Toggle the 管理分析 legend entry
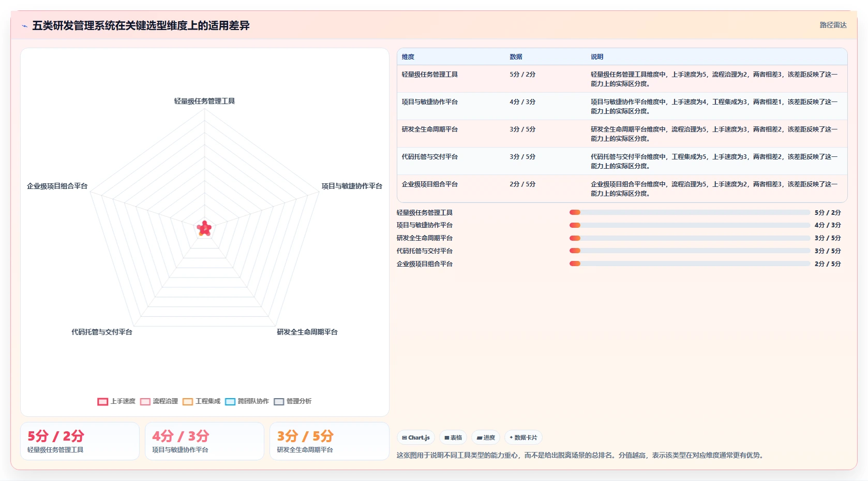Screen dimensions: 868x481 pyautogui.click(x=292, y=401)
